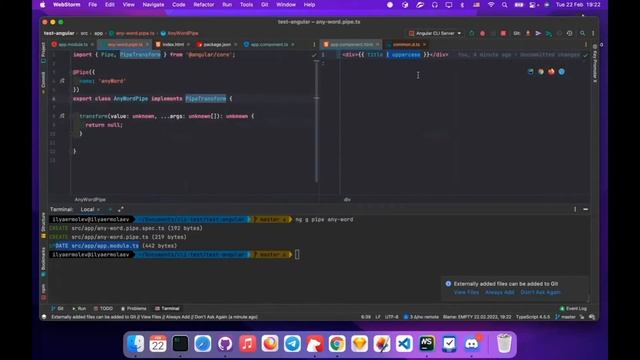The height and width of the screenshot is (360, 640).
Task: Add a new terminal session with plus icon
Action: click(110, 209)
